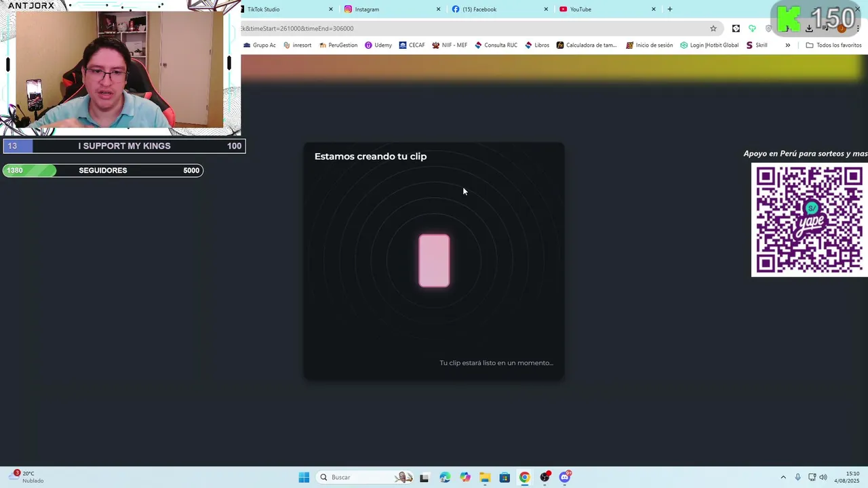The width and height of the screenshot is (868, 488).
Task: Open File Explorer from the taskbar
Action: (x=485, y=477)
